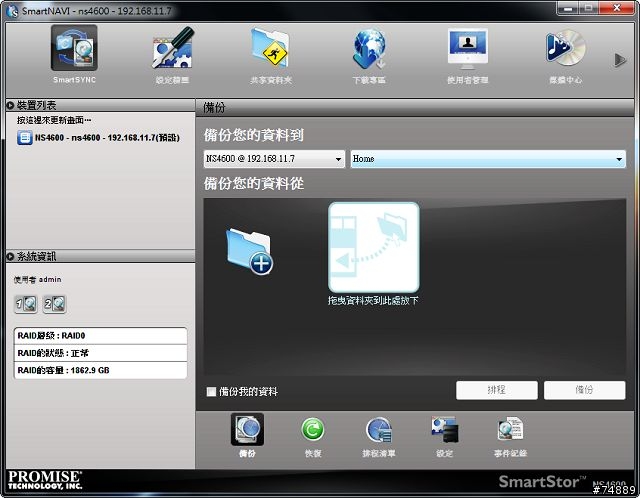
Task: Click the SmartNAVI title bar icon
Action: (13, 11)
